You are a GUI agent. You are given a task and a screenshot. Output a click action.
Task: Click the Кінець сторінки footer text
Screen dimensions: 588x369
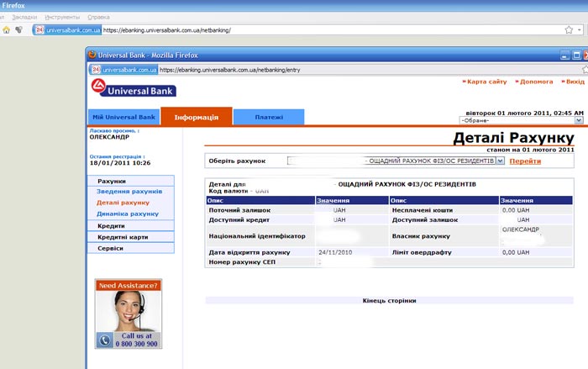click(389, 301)
